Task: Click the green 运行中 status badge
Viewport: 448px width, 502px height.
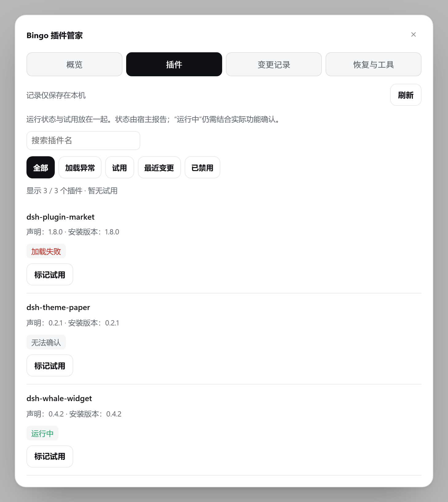Action: pos(42,433)
